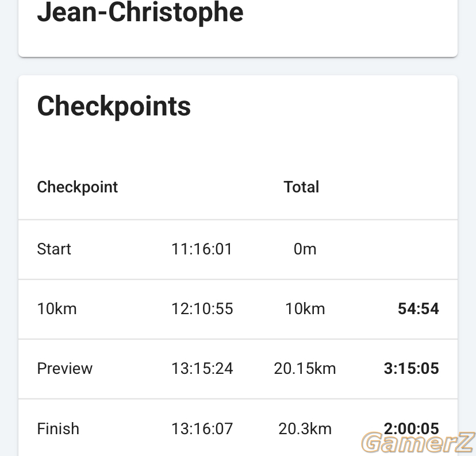
Task: Select the Finish checkpoint row label
Action: pos(58,429)
